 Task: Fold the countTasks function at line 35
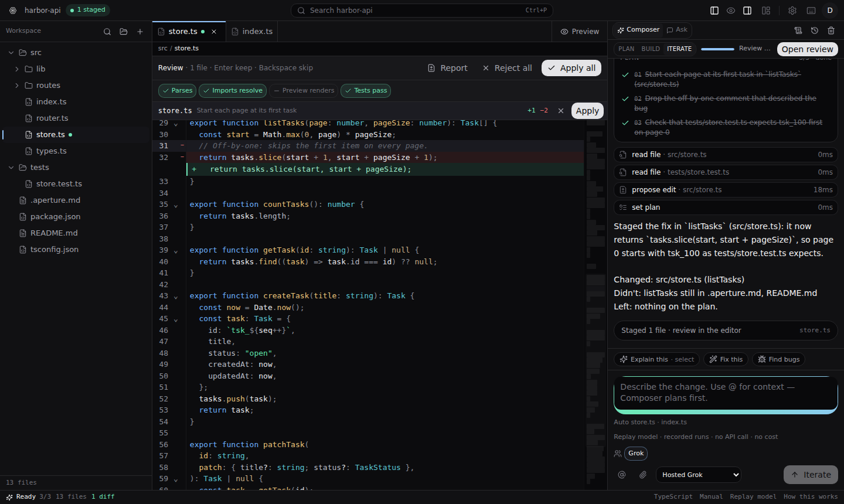click(x=176, y=205)
